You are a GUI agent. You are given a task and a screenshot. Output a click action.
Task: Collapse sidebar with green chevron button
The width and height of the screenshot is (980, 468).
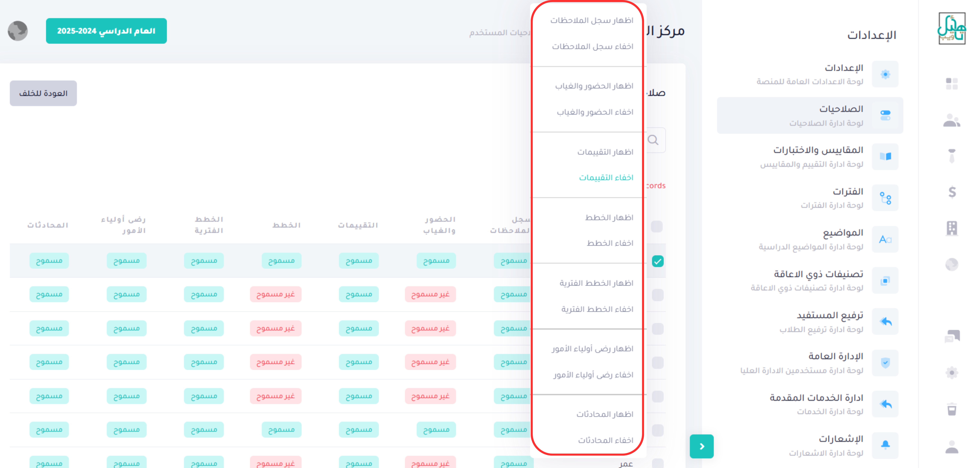point(702,446)
